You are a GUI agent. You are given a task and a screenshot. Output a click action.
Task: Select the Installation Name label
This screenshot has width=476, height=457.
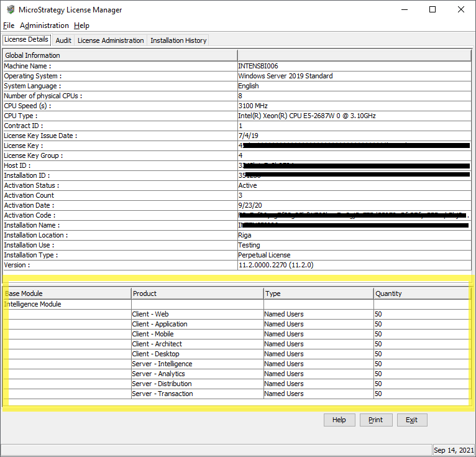(x=32, y=225)
